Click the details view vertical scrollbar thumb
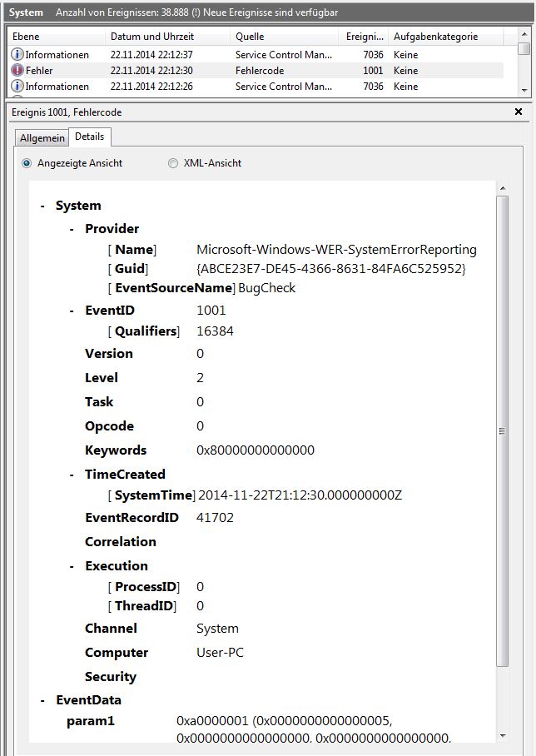The image size is (536, 756). 502,431
